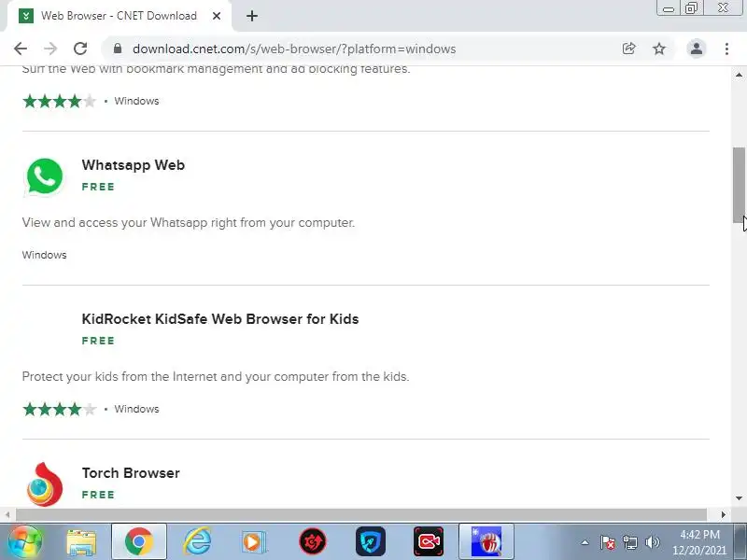Click the star rating above Whatsapp Web
This screenshot has height=560, width=747.
click(x=60, y=101)
